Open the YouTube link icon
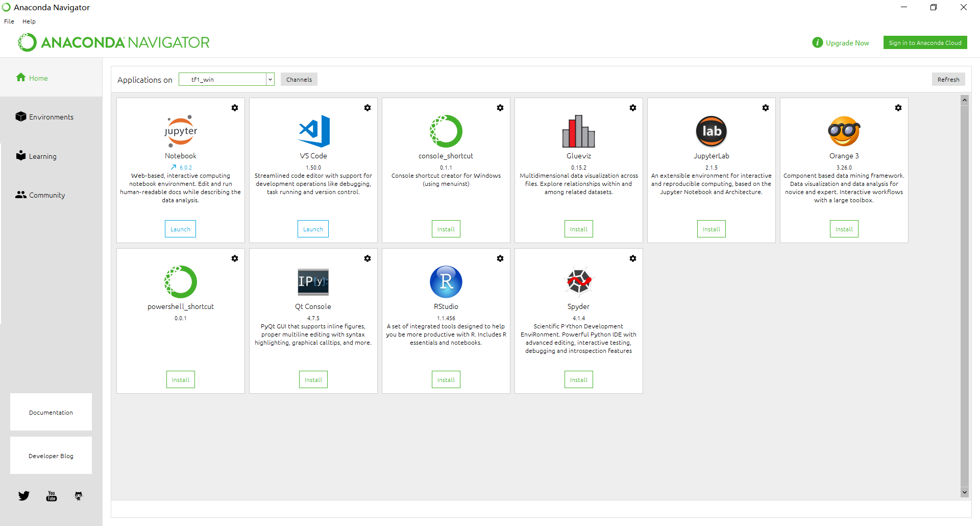980x526 pixels. click(52, 496)
